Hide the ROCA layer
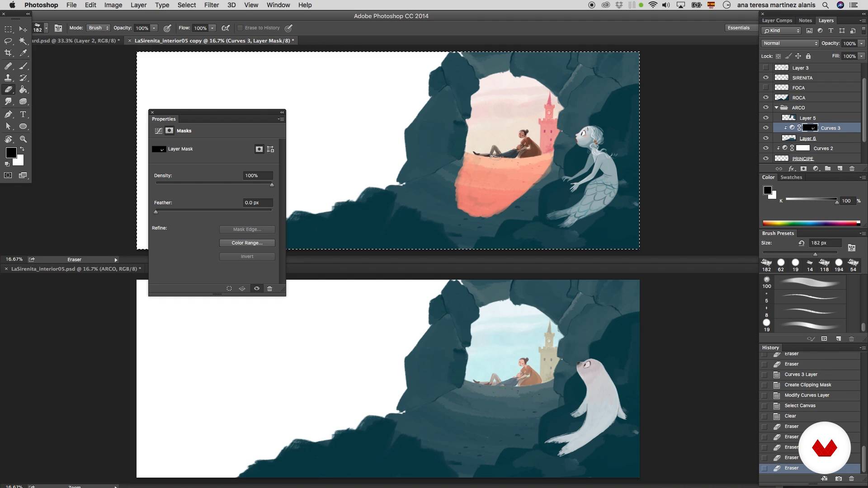The image size is (868, 488). 765,98
